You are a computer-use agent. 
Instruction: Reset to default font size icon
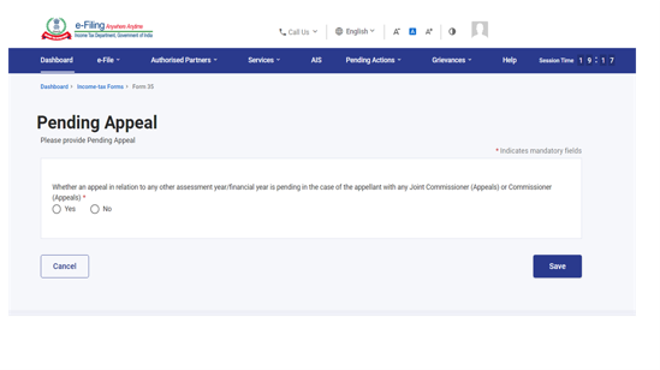point(412,32)
